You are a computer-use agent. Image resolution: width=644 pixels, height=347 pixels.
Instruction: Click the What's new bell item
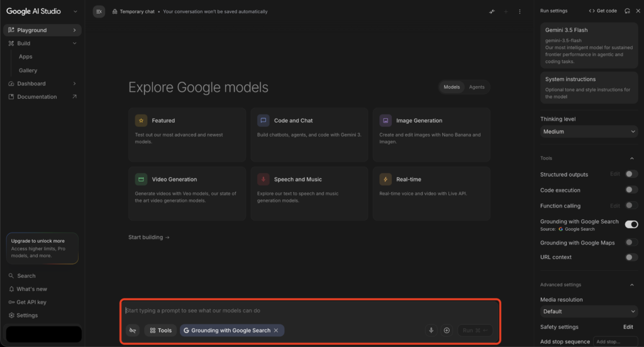[28, 289]
